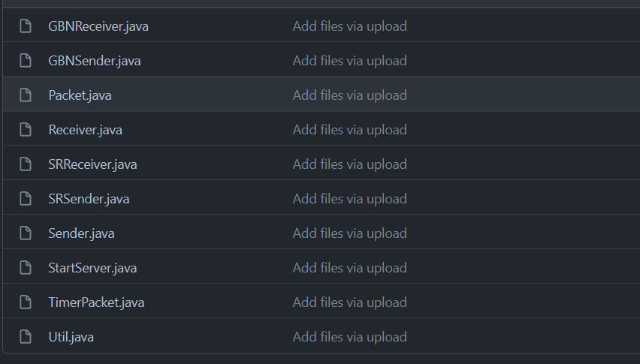The height and width of the screenshot is (364, 640).
Task: Click the file icon beside SRReceiver.java
Action: (26, 164)
